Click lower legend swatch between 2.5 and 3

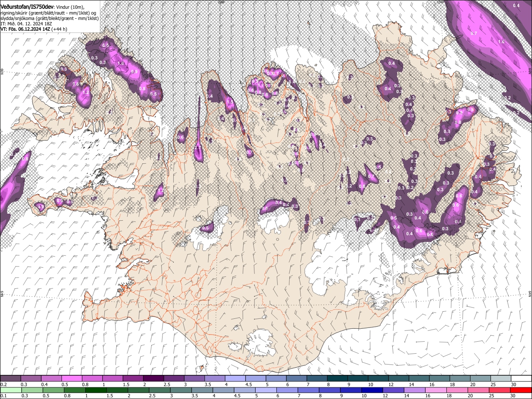(x=160, y=390)
